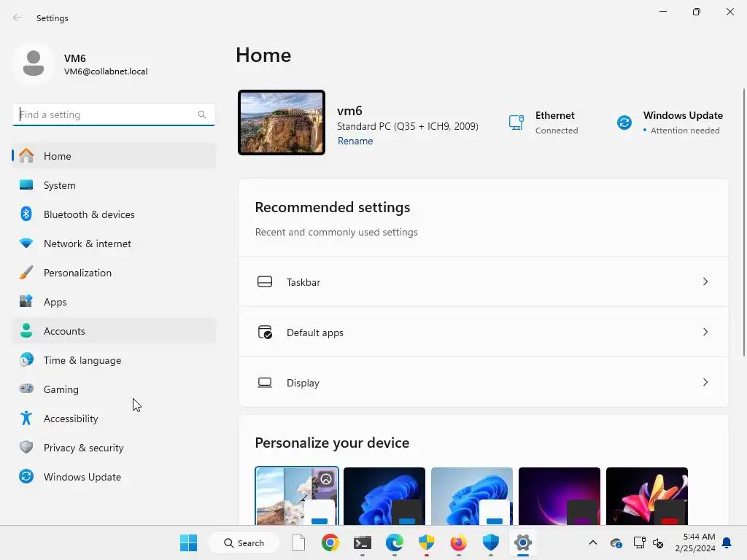Open the Default apps recommended setting
Image resolution: width=747 pixels, height=560 pixels.
click(484, 332)
